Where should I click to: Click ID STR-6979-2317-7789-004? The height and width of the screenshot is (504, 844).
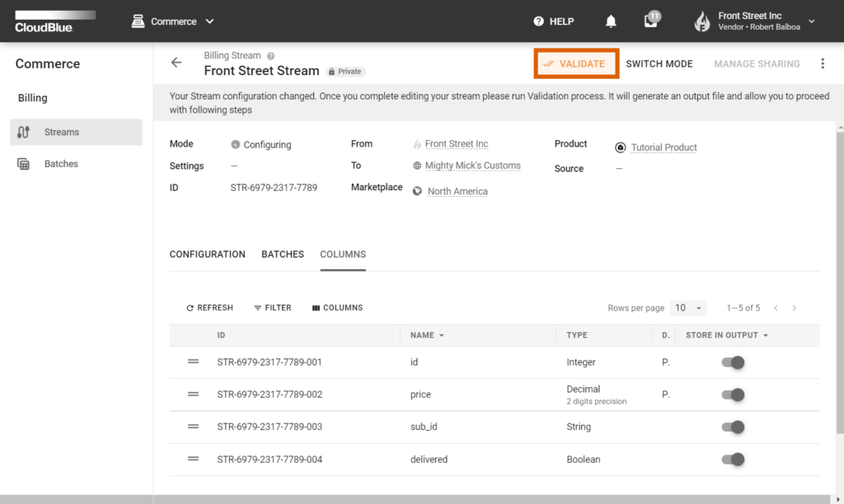coord(270,460)
